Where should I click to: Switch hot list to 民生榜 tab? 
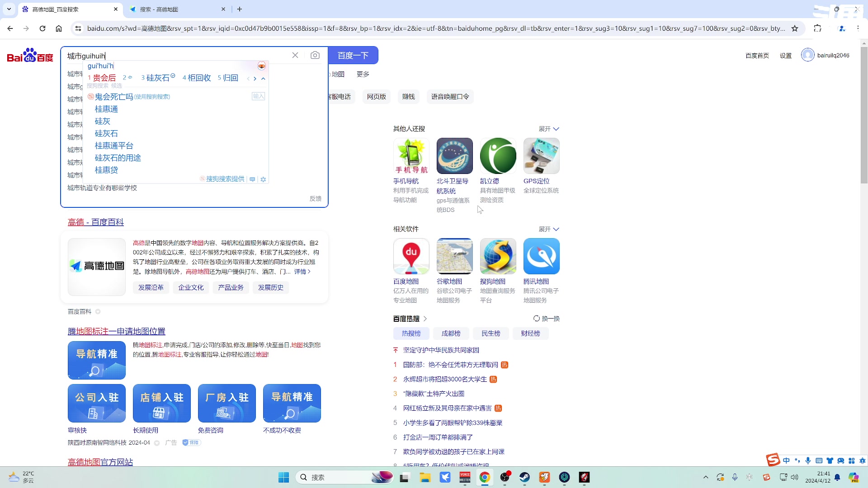pyautogui.click(x=491, y=333)
